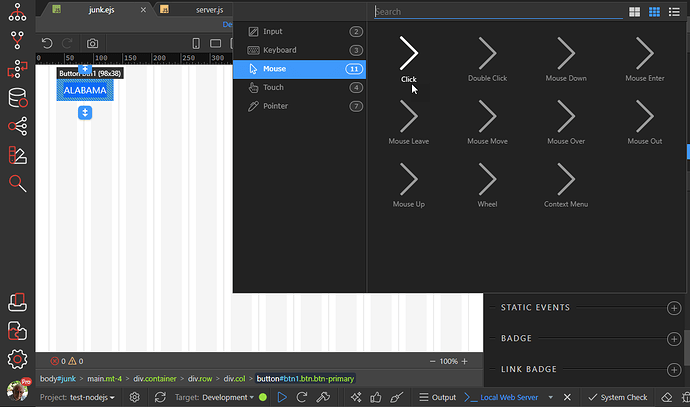The width and height of the screenshot is (690, 407).
Task: Open the Pointer events category
Action: tap(299, 106)
